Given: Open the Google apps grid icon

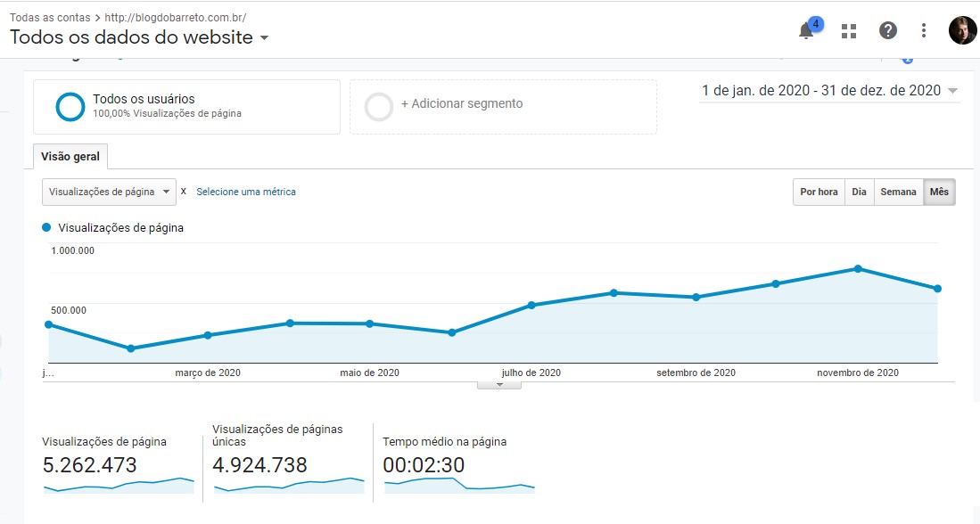Looking at the screenshot, I should [849, 31].
